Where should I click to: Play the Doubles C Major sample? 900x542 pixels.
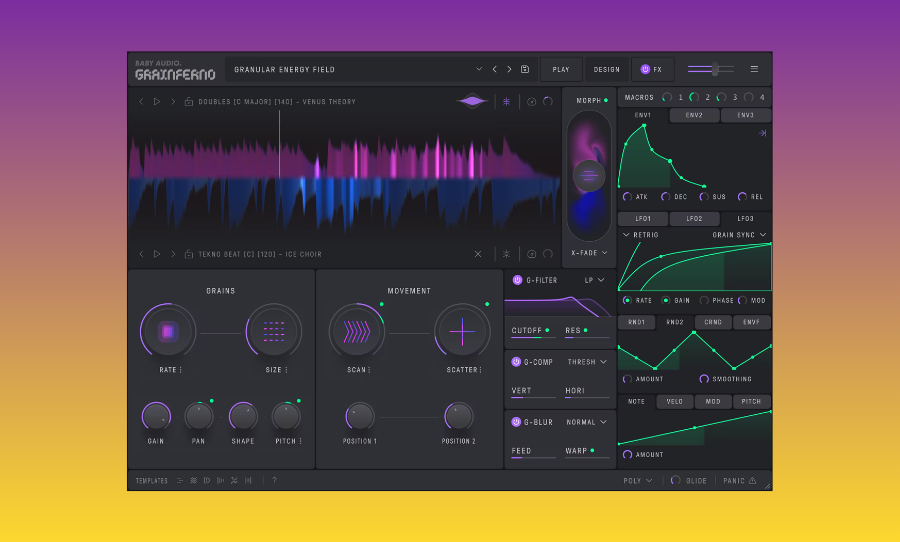156,102
